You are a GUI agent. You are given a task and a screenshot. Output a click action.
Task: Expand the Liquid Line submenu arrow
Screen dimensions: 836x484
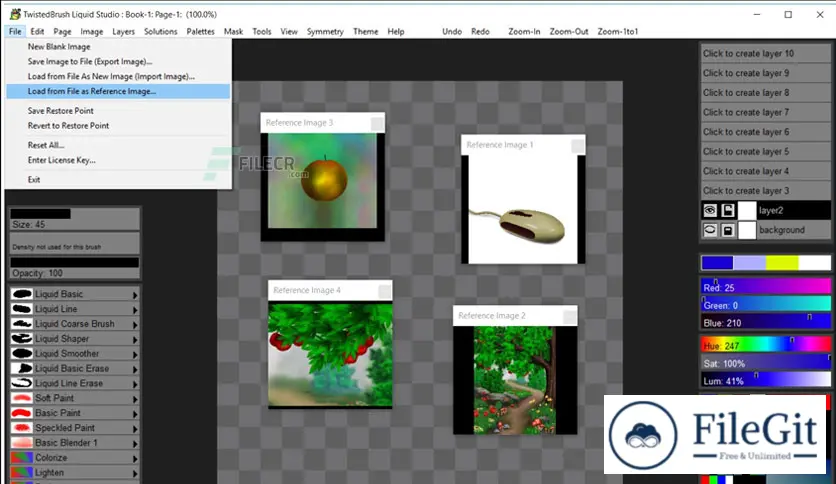(135, 310)
